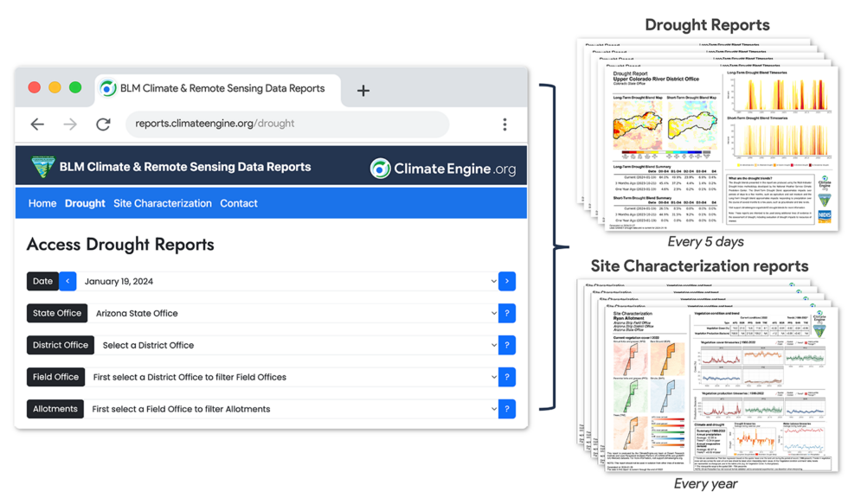
Task: Click the BLM triangle logo in header
Action: [x=43, y=167]
